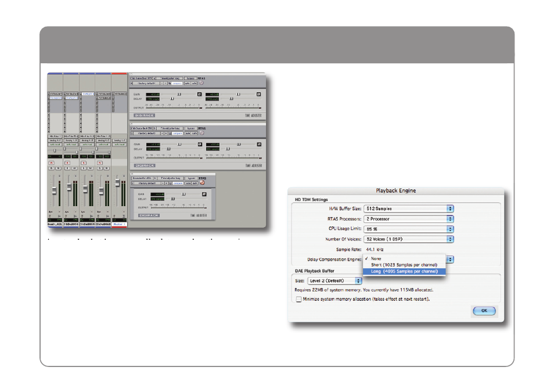554x392 pixels.
Task: Record-enable the fourth mixer channel
Action: (100, 163)
